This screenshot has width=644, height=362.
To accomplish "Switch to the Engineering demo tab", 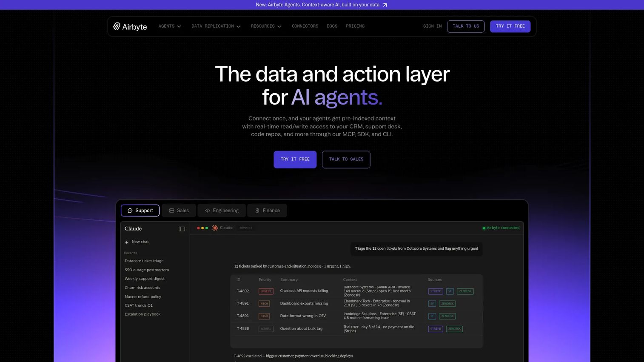I will pos(222,211).
